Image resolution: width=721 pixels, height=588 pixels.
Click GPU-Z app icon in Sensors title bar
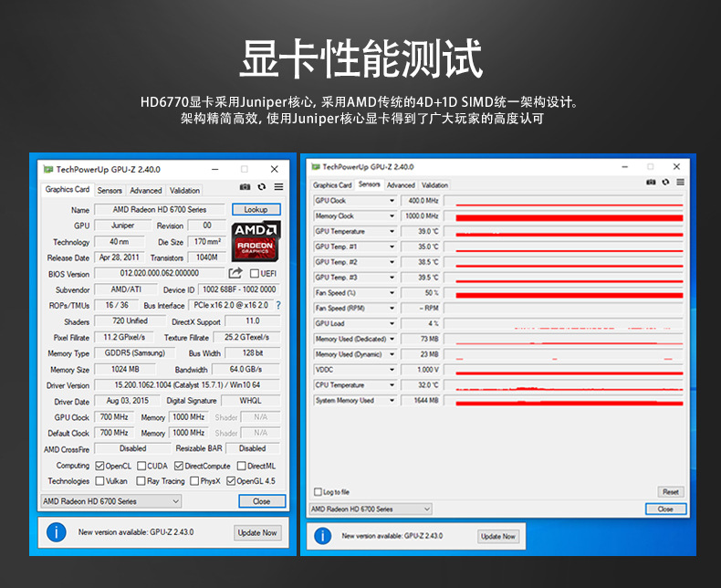316,166
